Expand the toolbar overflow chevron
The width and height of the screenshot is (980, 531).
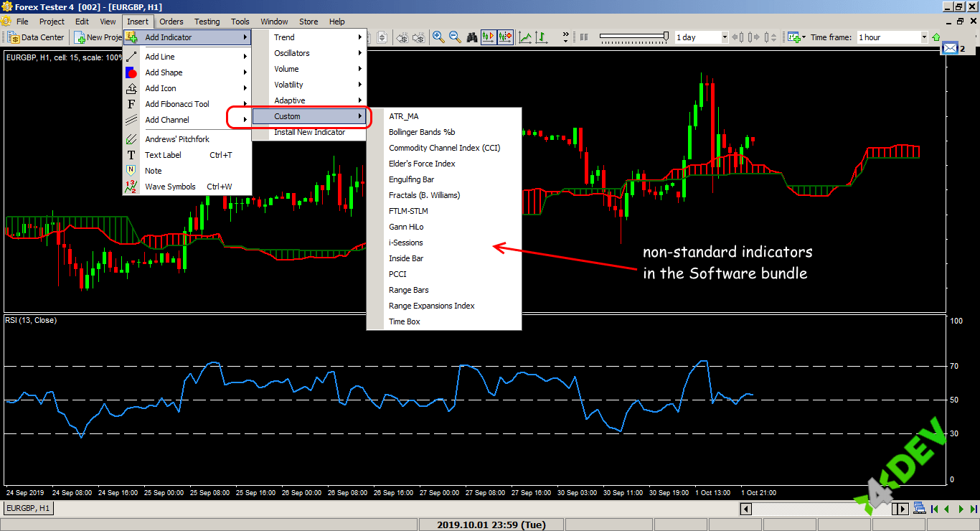coord(565,37)
